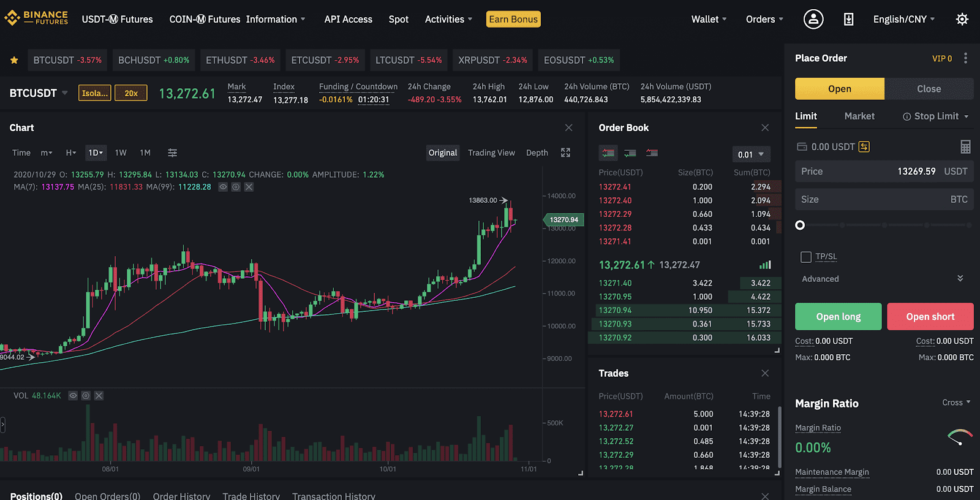Expand the left edge panel handle
The image size is (980, 500).
(2, 425)
